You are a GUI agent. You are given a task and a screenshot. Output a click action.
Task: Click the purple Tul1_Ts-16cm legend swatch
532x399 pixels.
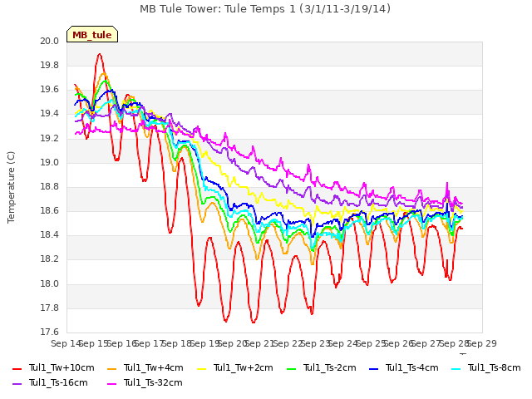(x=17, y=384)
